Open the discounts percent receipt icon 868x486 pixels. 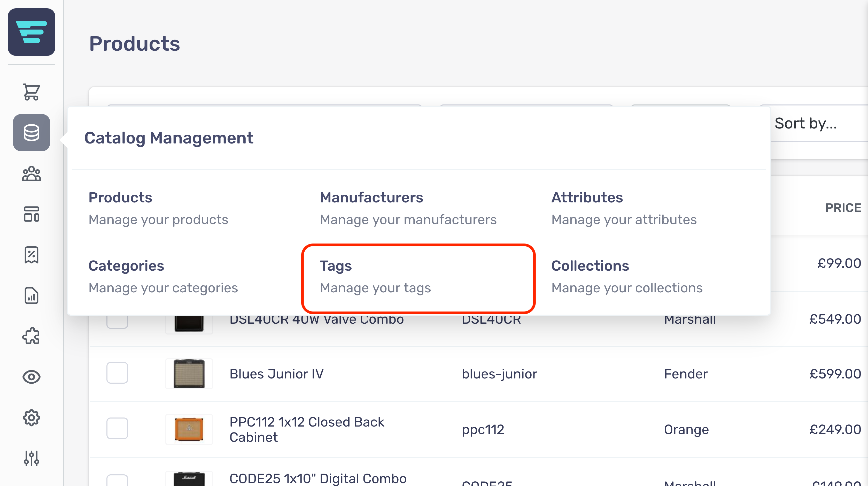click(x=31, y=255)
